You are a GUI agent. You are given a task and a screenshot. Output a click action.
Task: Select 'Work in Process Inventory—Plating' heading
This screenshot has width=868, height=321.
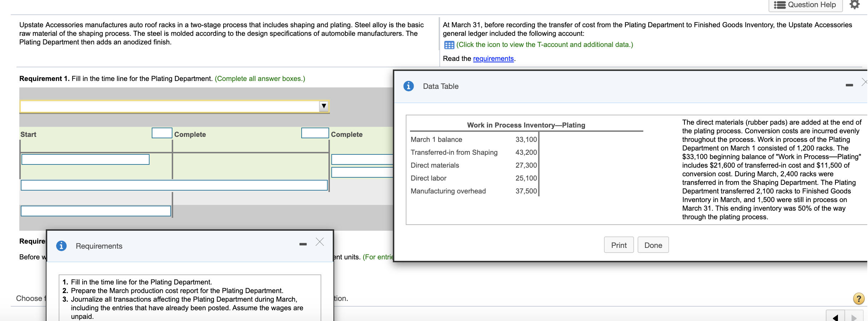(526, 125)
